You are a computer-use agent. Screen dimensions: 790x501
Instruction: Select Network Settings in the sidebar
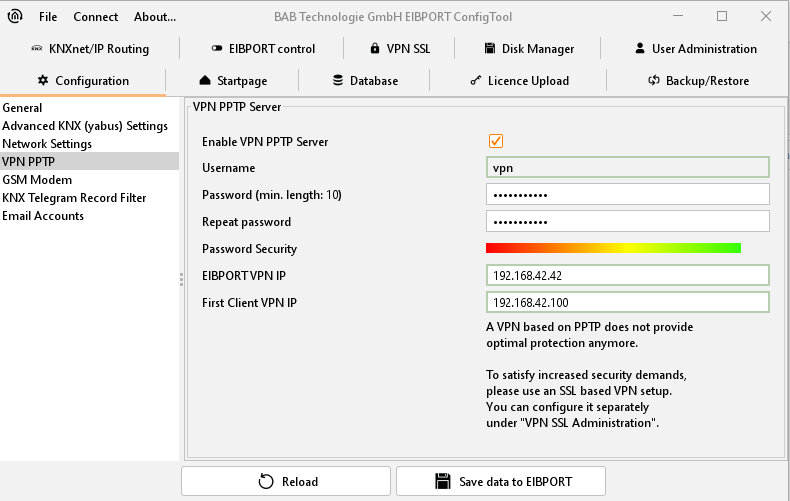click(47, 143)
